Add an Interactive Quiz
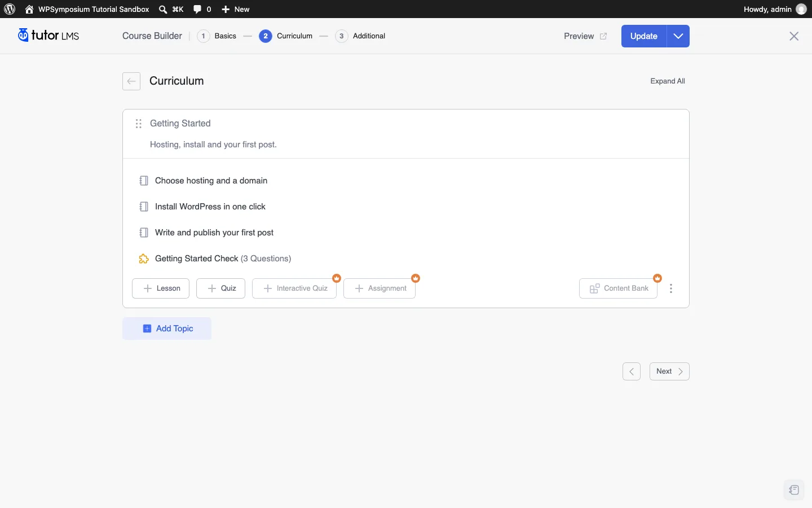812x508 pixels. (x=294, y=288)
